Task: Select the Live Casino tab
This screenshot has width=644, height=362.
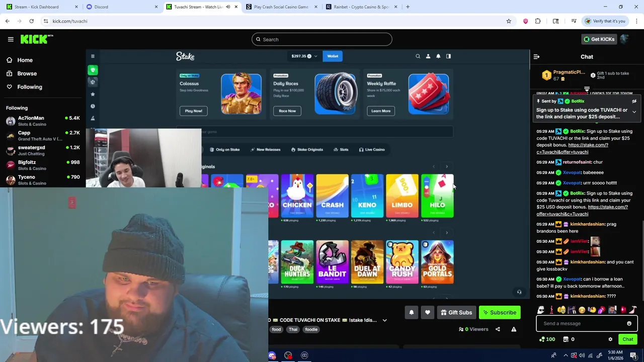Action: (x=372, y=149)
